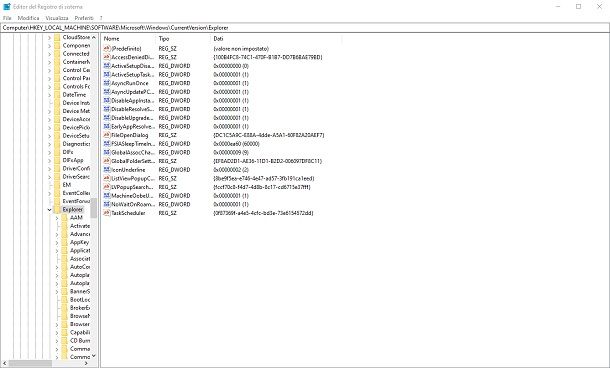Click the DisableResolveS... DWORD icon
This screenshot has height=368, width=610.
point(107,109)
